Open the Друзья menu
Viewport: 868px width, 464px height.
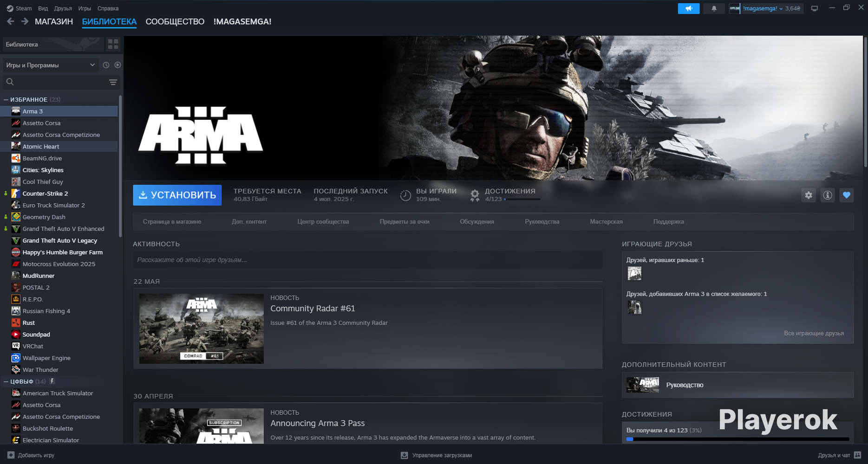[x=63, y=8]
